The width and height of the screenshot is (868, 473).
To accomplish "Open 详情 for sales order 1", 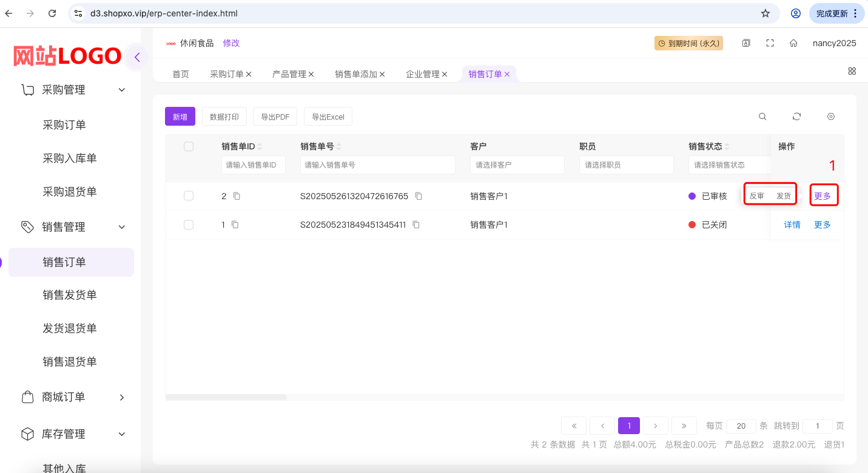I will click(792, 225).
